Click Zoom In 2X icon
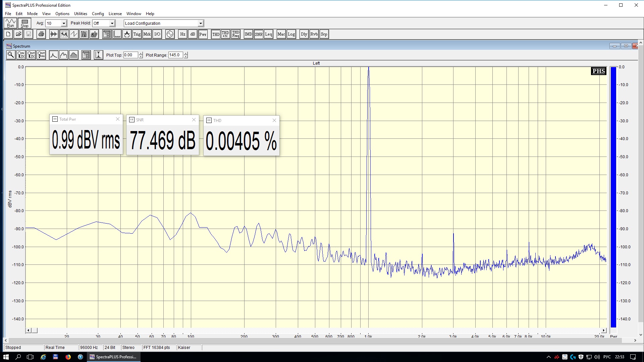Viewport: 644px width, 362px height. [21, 55]
